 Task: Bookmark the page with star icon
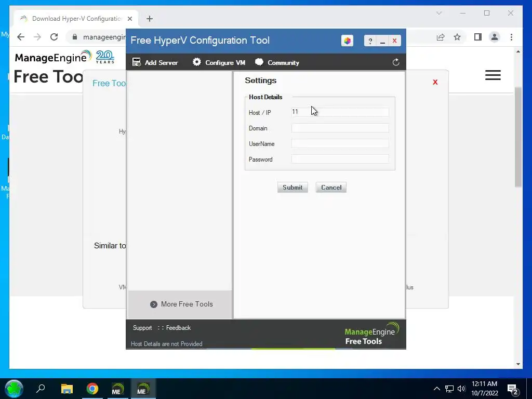tap(457, 37)
